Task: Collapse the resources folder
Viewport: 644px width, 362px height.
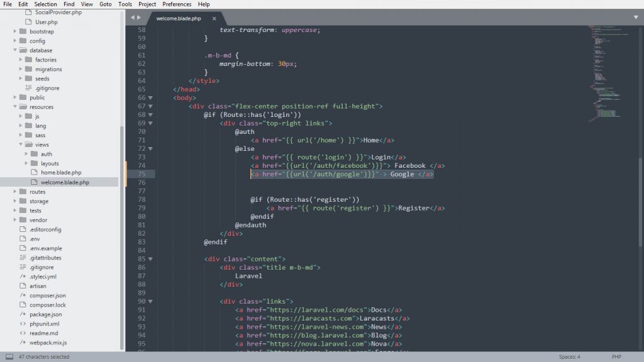Action: click(x=15, y=107)
